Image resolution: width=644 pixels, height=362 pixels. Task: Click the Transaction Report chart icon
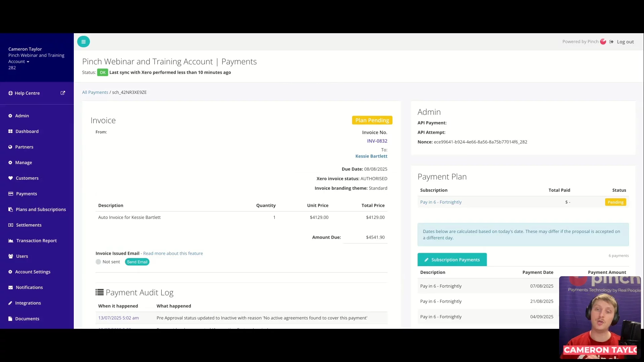(11, 241)
